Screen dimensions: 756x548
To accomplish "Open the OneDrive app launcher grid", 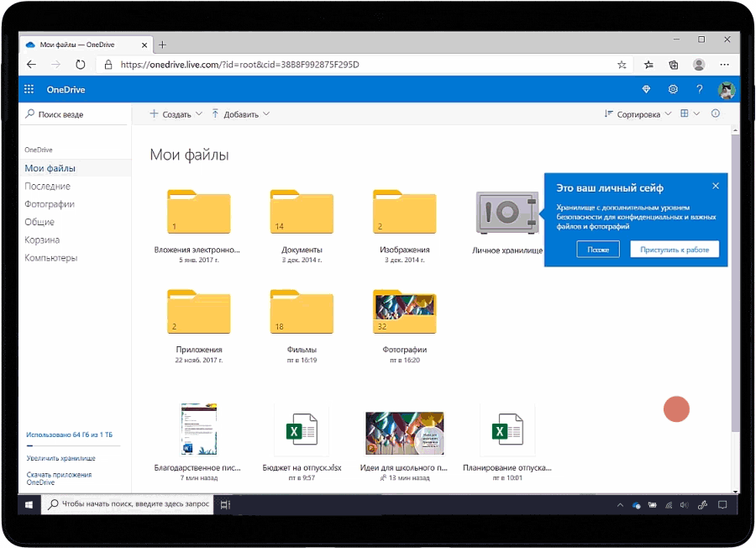I will (29, 90).
